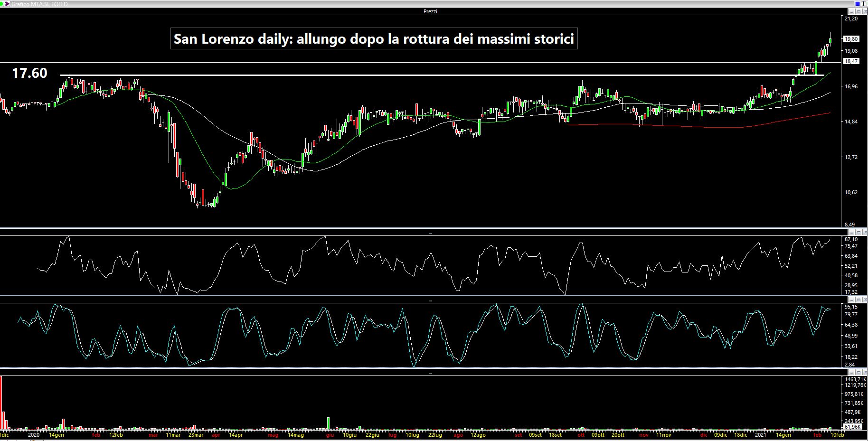Click the 10giu date axis label
This screenshot has height=441, width=868.
pyautogui.click(x=349, y=434)
